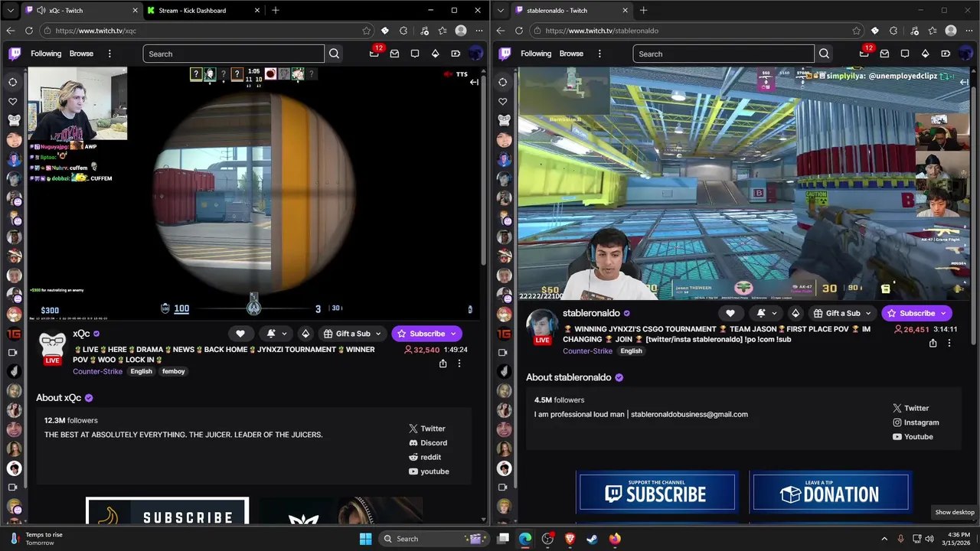Select the xQc - Twitch tab
Viewport: 980px width, 551px height.
click(x=82, y=10)
